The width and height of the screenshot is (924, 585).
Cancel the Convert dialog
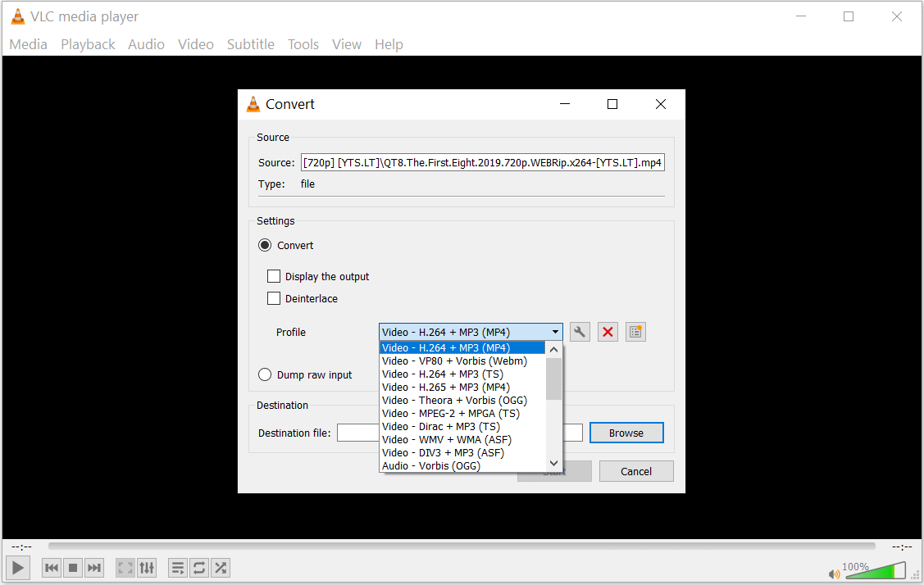tap(636, 471)
